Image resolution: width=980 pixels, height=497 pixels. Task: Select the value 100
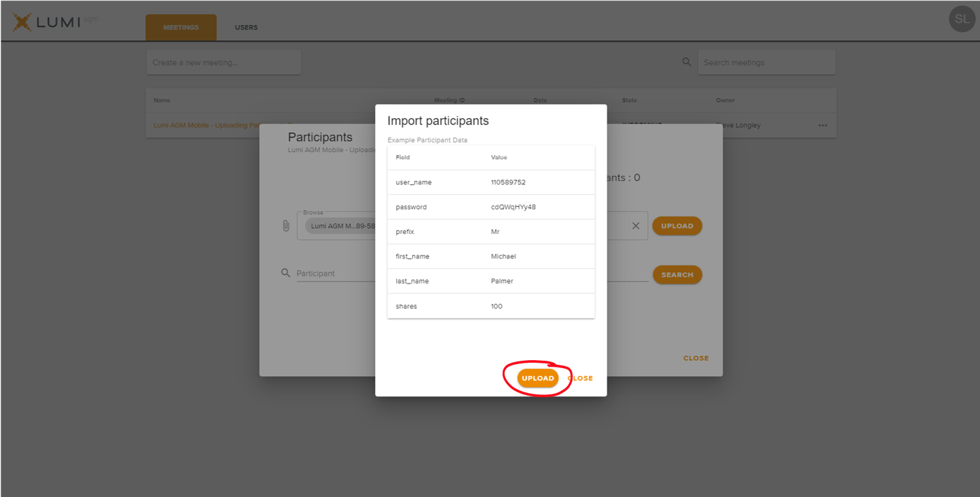point(497,307)
